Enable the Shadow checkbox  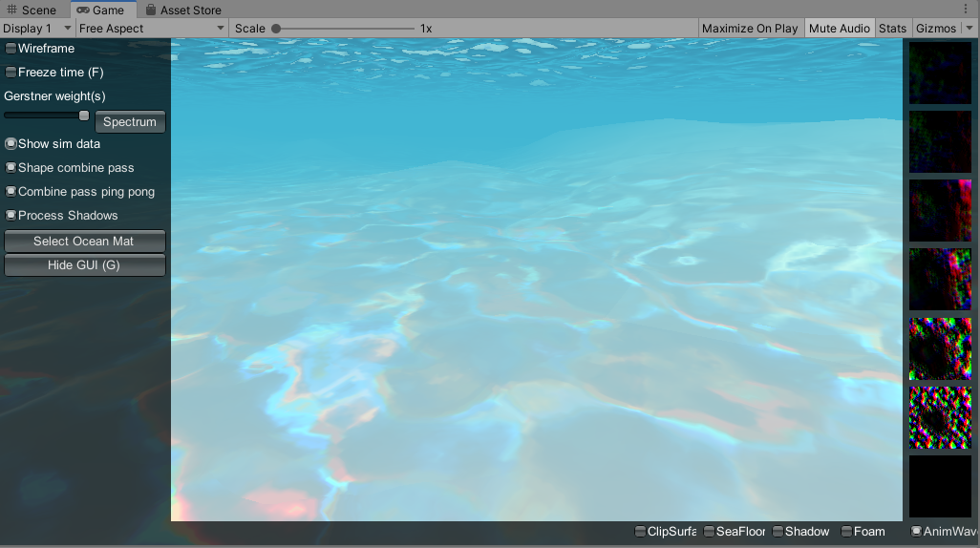(778, 531)
